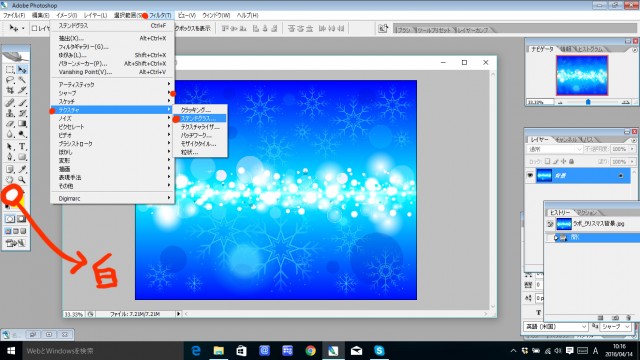The image size is (640, 360).
Task: Toggle the auto-select layer checkbox
Action: (35, 28)
